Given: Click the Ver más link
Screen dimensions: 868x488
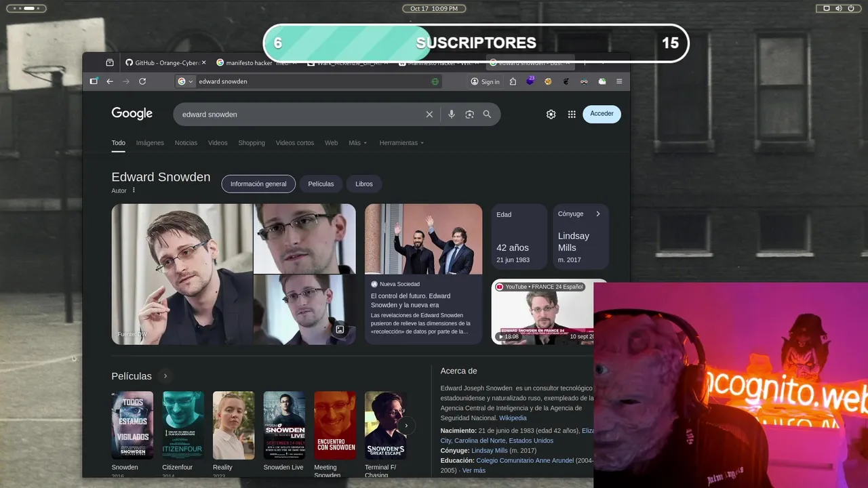Looking at the screenshot, I should point(474,470).
